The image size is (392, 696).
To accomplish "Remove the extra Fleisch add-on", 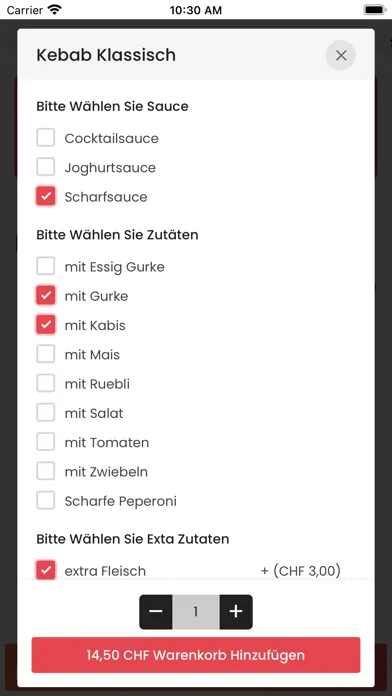I will [x=46, y=570].
